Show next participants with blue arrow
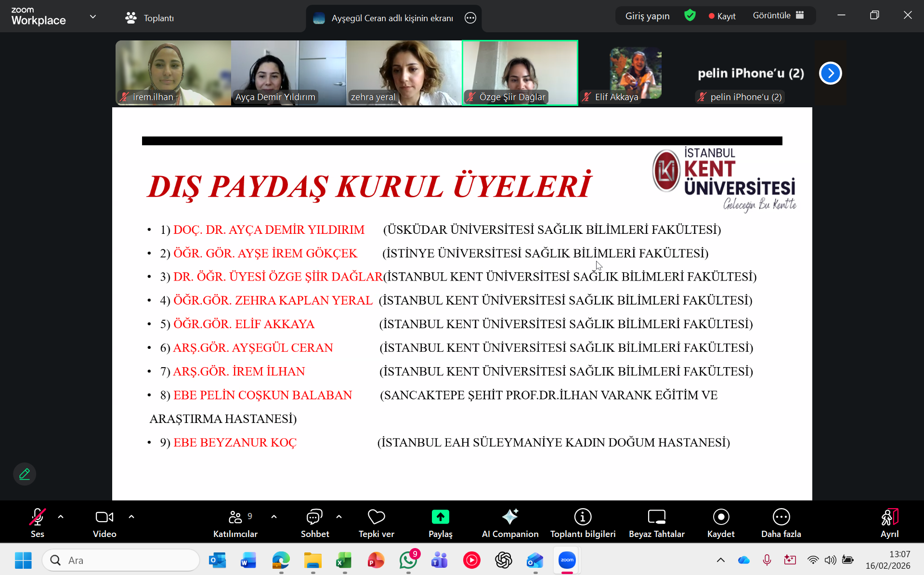Image resolution: width=924 pixels, height=575 pixels. [x=830, y=73]
